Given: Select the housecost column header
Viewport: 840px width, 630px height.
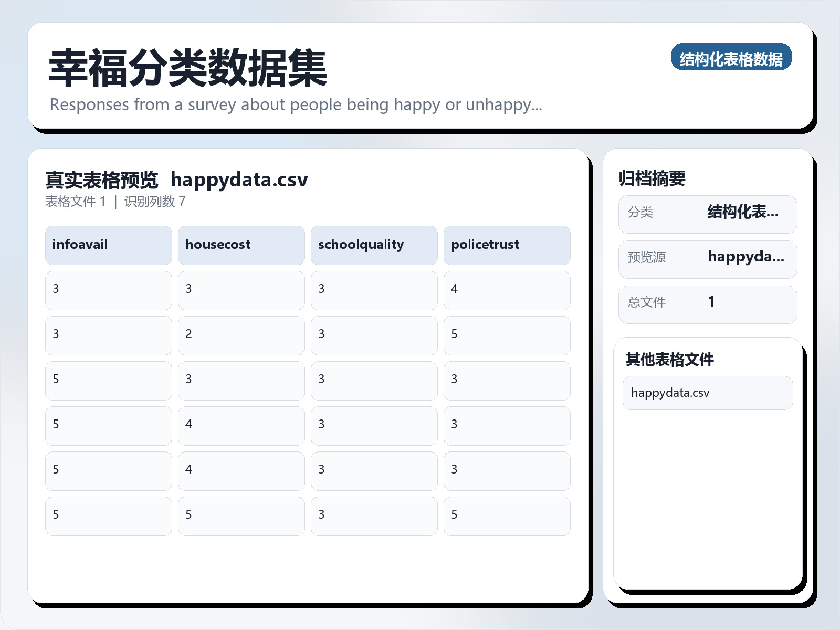Looking at the screenshot, I should click(x=241, y=245).
